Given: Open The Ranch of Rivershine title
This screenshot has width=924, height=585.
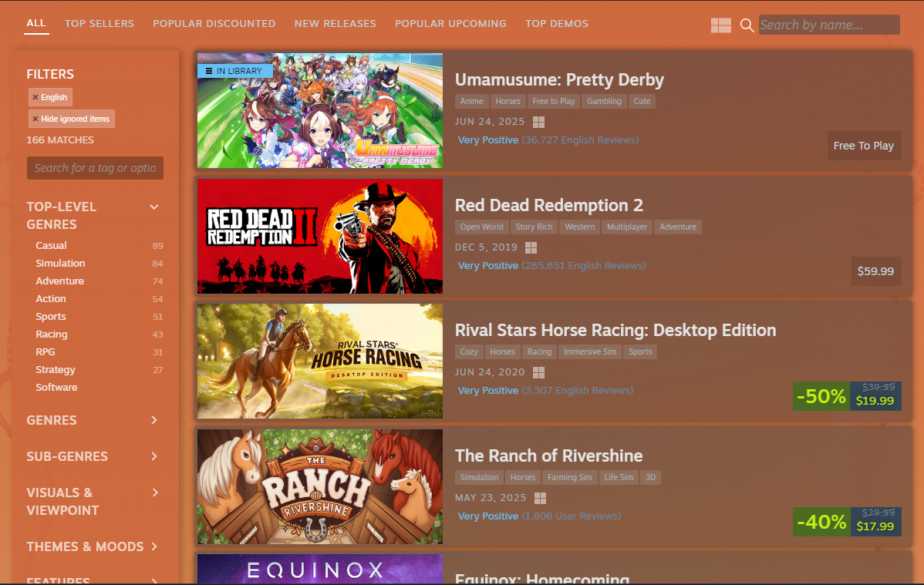Looking at the screenshot, I should click(x=548, y=456).
